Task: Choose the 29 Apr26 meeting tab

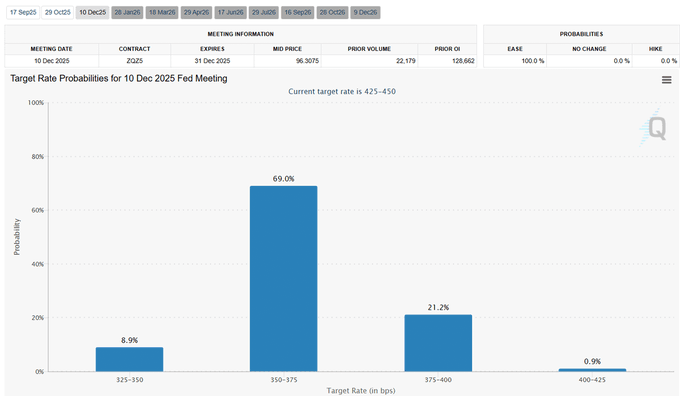Action: click(196, 13)
